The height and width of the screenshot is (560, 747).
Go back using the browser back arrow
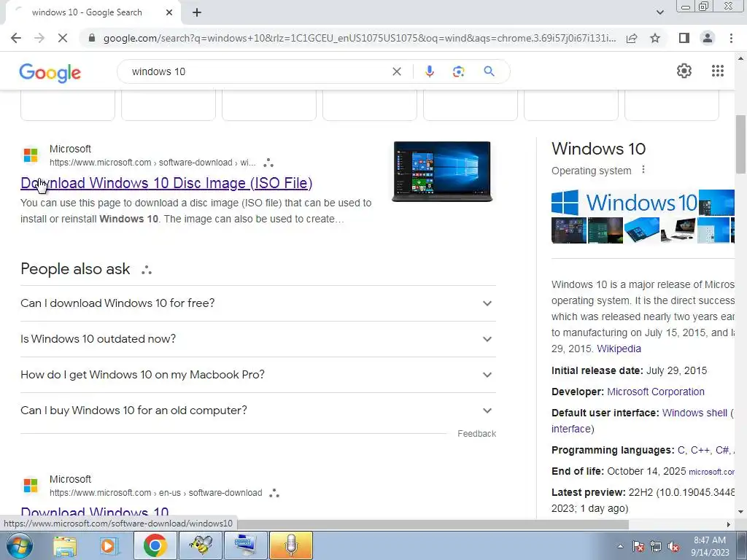coord(16,38)
